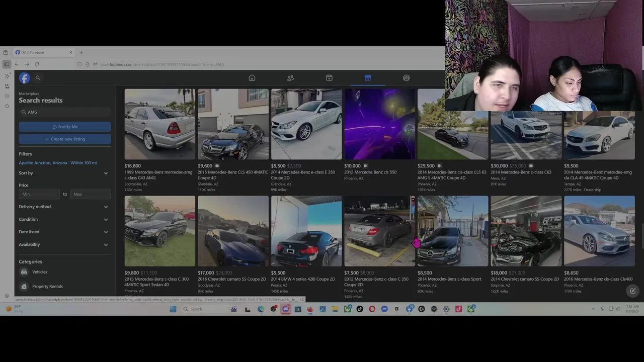Open the 2012 Mercedes cls 550 purple photo
The image size is (644, 362).
pos(379,124)
